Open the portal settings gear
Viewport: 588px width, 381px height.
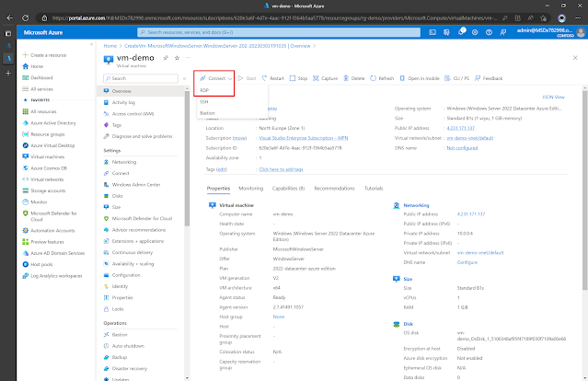(x=475, y=32)
